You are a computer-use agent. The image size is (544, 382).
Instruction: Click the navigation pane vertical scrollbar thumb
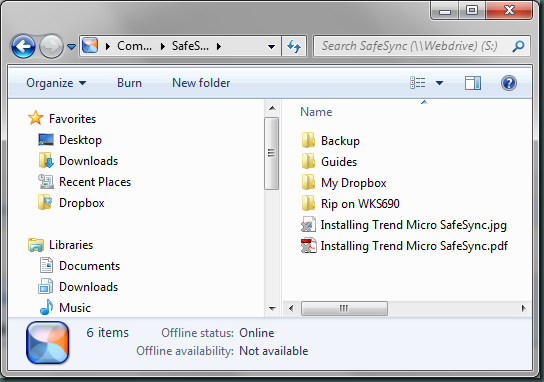tap(272, 153)
